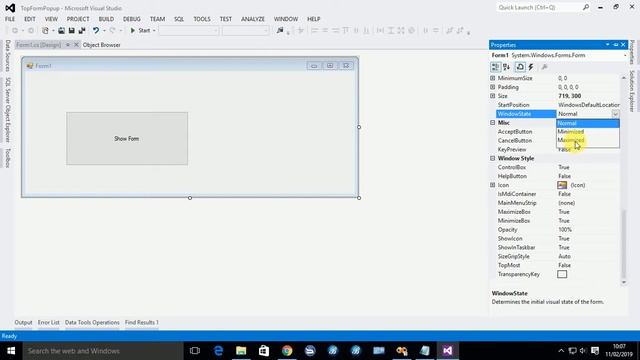This screenshot has height=360, width=640.
Task: Click the Save file toolbar icon
Action: [71, 30]
